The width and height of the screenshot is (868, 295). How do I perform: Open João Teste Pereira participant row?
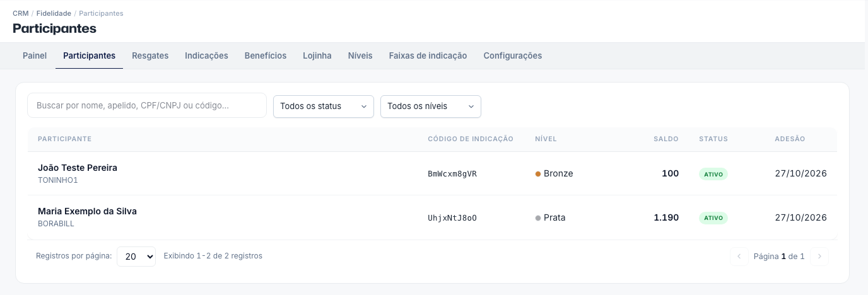(x=432, y=174)
